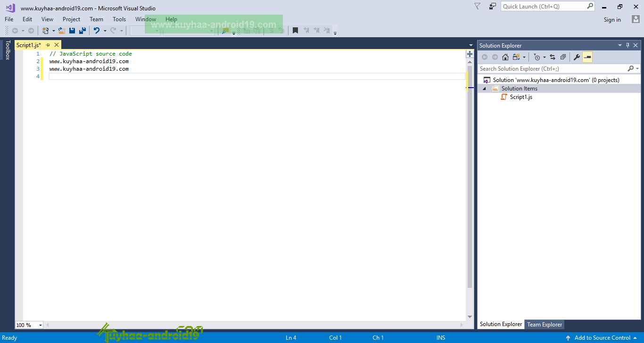Viewport: 644px width, 343px height.
Task: Click the Find in Files icon
Action: tap(225, 31)
